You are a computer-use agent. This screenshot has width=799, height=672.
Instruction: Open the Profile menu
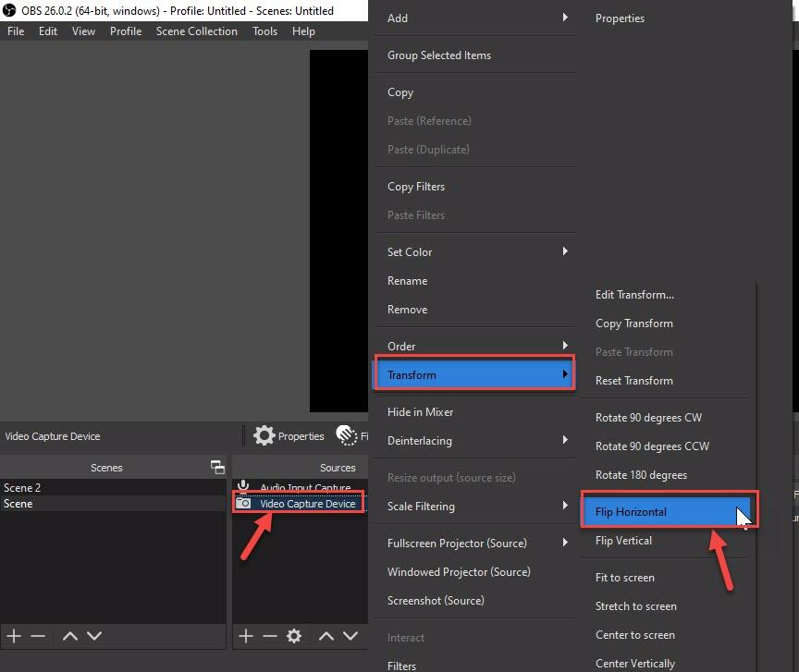click(x=126, y=31)
